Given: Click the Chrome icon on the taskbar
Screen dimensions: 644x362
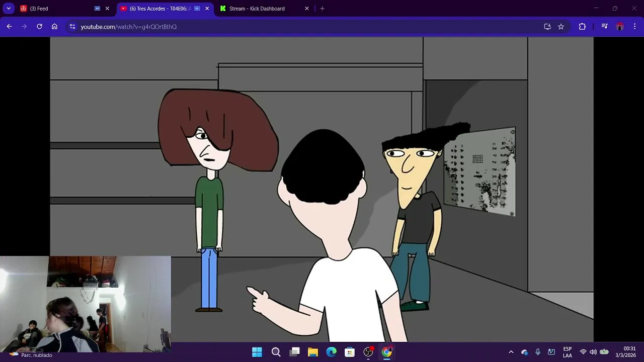Looking at the screenshot, I should pos(386,352).
